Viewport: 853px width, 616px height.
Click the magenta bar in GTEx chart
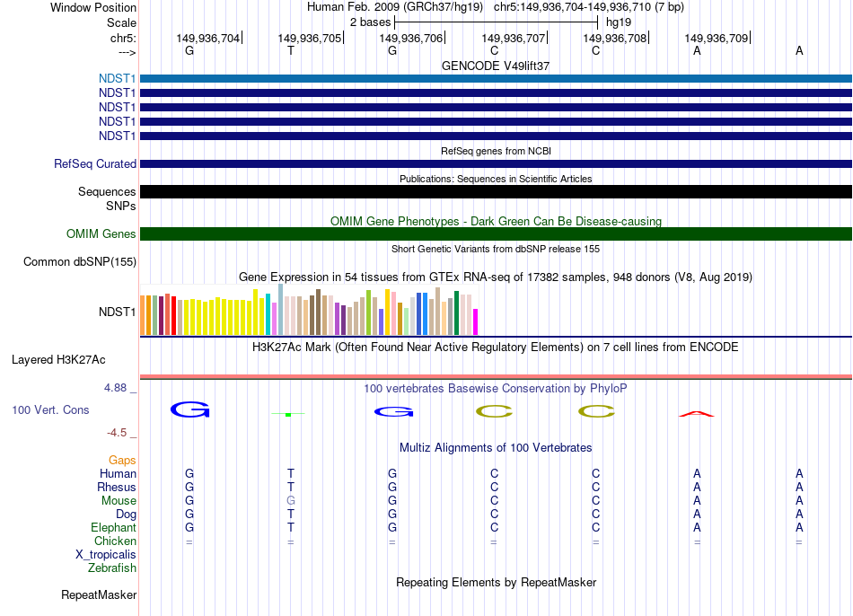[x=475, y=321]
